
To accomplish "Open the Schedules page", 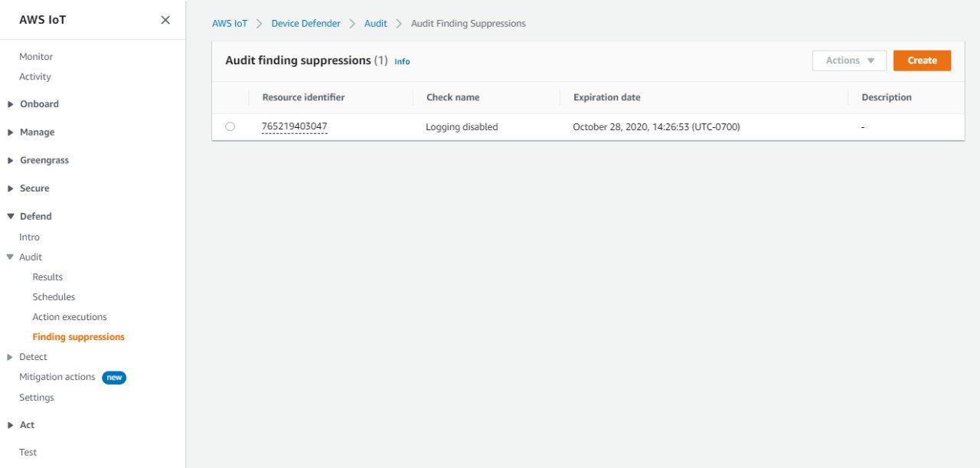I will pyautogui.click(x=54, y=296).
